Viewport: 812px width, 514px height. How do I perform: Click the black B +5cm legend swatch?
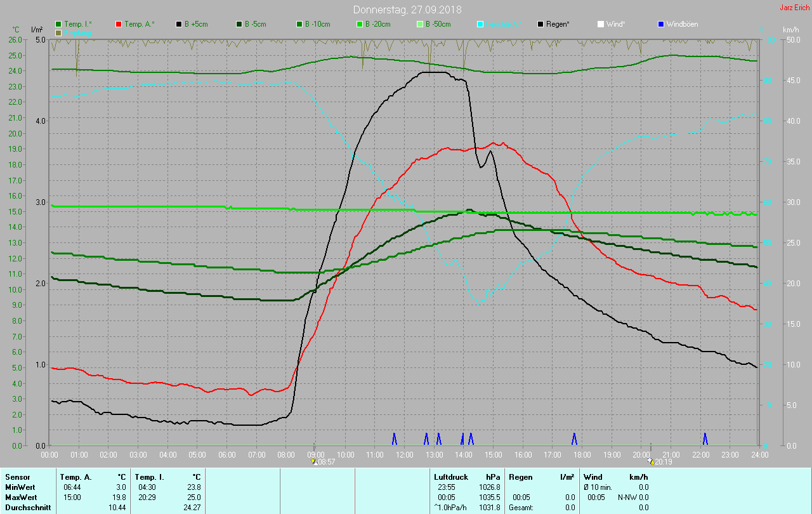tap(179, 24)
